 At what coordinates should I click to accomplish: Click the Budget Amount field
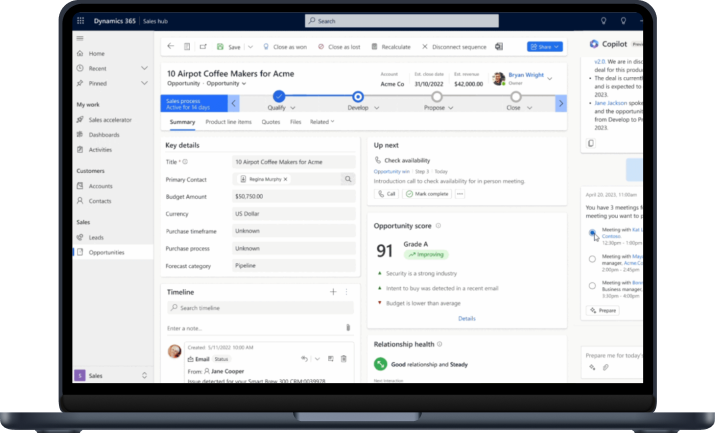(x=294, y=196)
